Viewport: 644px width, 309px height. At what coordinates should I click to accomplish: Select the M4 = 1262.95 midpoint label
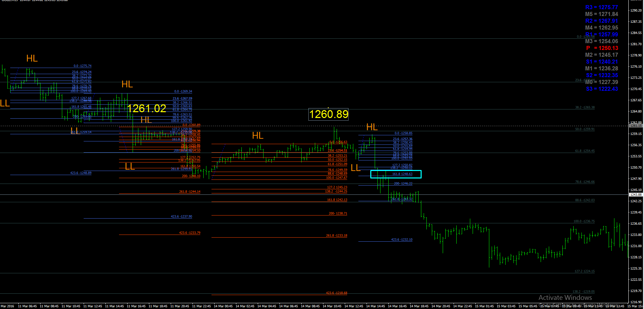coord(601,28)
